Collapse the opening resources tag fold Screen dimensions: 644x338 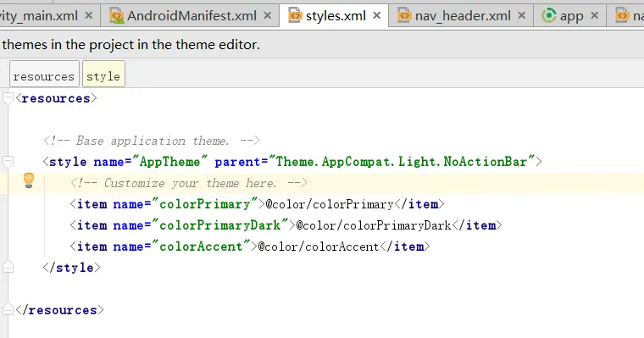(8, 98)
